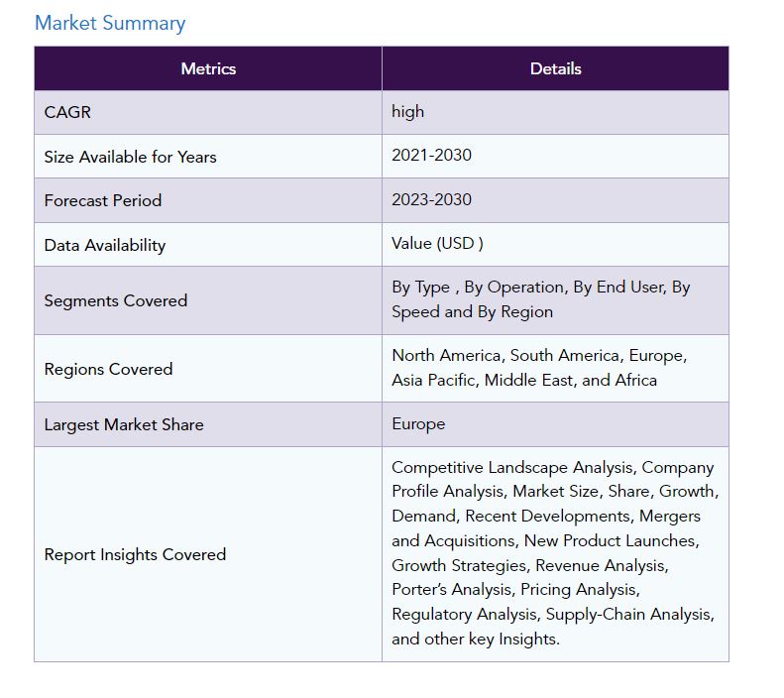Click the Europe value cell
The height and width of the screenshot is (698, 784).
click(x=418, y=423)
